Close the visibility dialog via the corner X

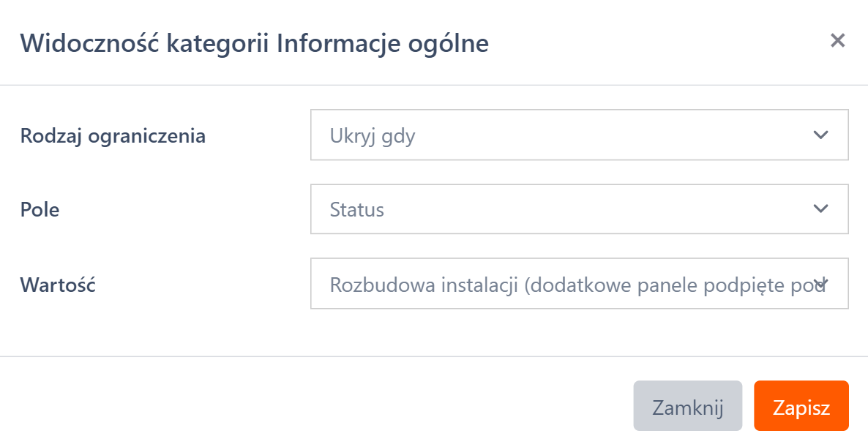[x=839, y=41]
